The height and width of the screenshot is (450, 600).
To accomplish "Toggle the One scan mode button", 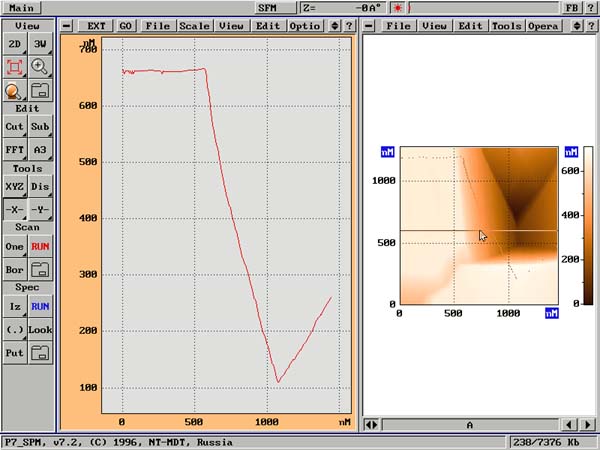I will point(14,246).
